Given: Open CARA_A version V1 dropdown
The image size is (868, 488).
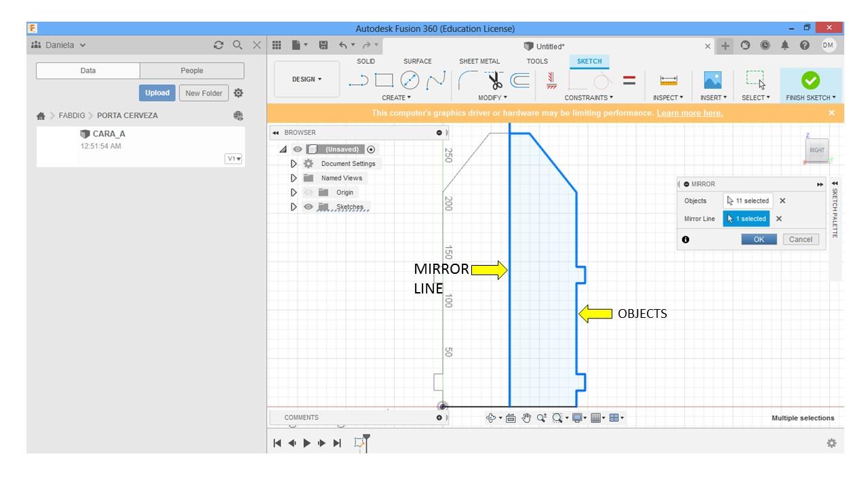Looking at the screenshot, I should [234, 159].
